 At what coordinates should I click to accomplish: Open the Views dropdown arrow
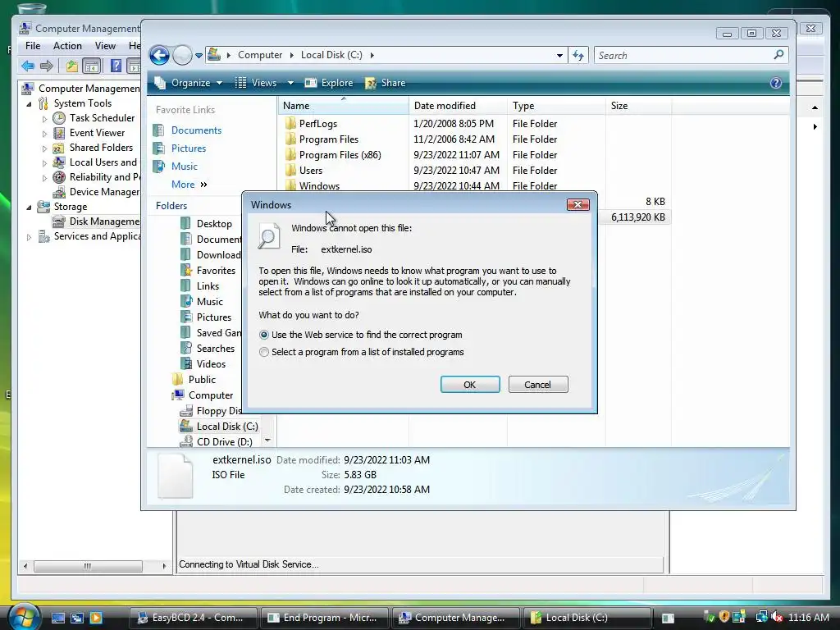coord(290,83)
